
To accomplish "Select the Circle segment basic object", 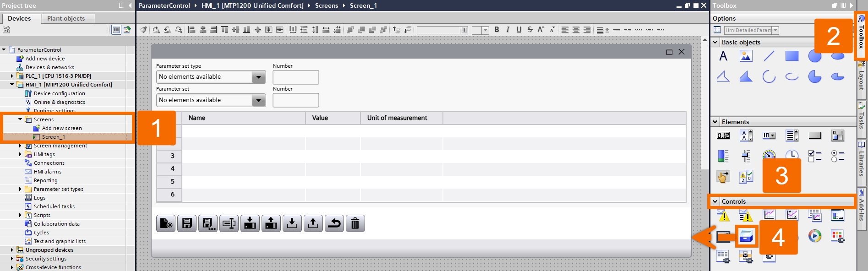I will pyautogui.click(x=815, y=76).
